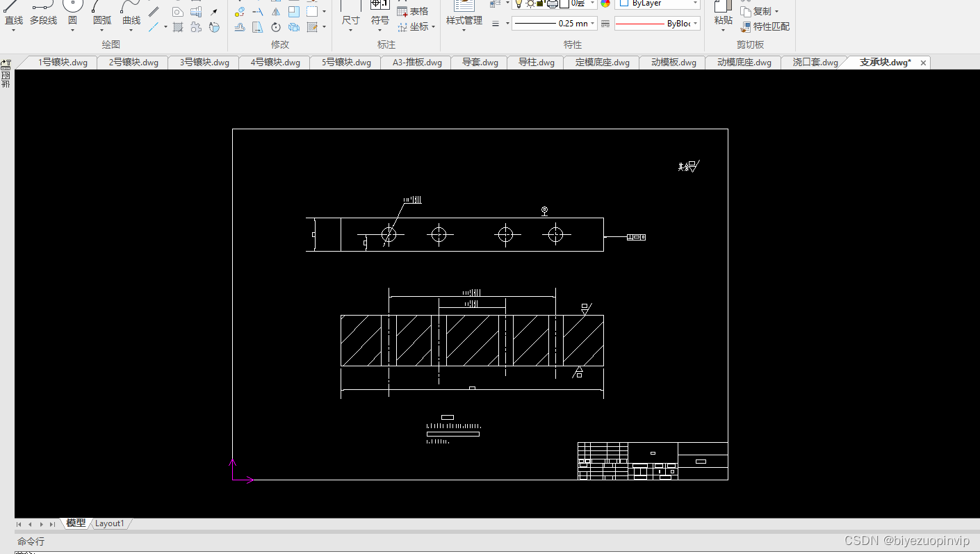Click the circled A text tool
The image size is (980, 554).
[214, 27]
